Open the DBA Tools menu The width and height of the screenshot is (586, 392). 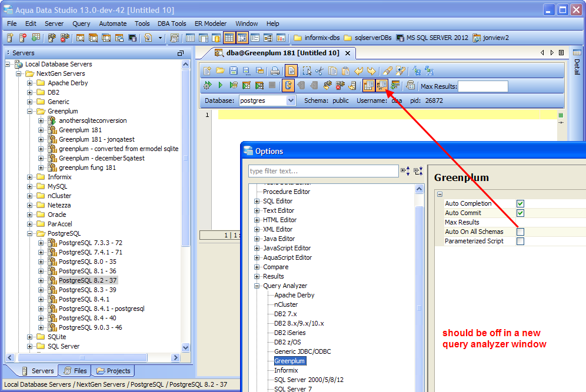pos(172,24)
